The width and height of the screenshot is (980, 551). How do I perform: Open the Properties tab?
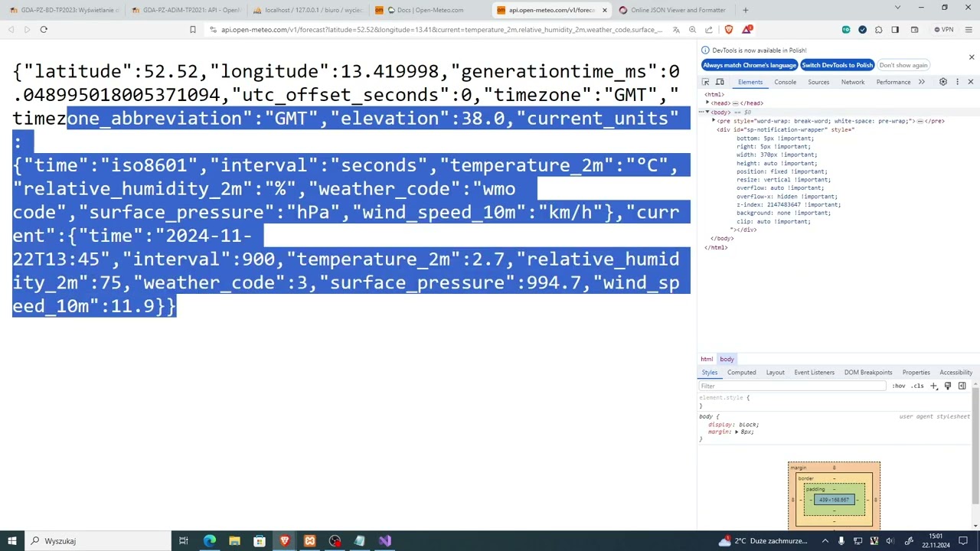(x=916, y=373)
